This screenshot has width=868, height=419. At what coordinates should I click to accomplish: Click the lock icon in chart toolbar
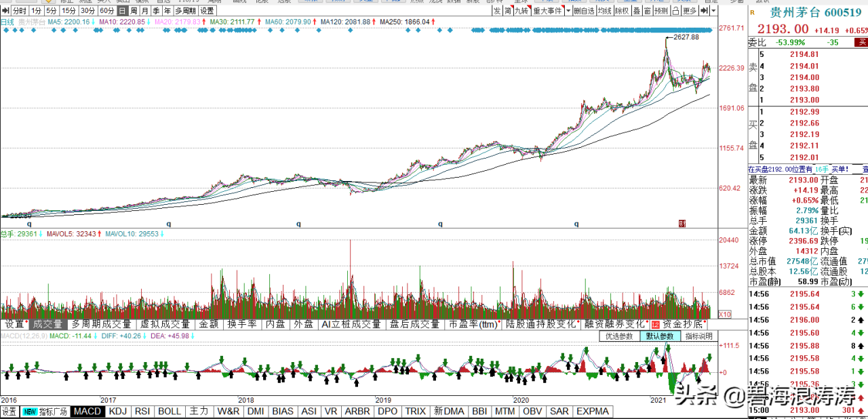[674, 11]
